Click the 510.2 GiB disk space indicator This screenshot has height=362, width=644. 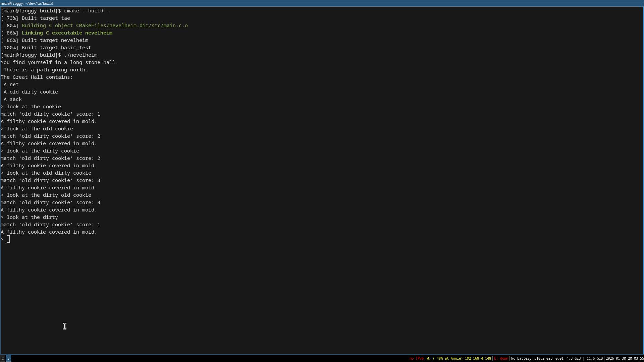543,358
